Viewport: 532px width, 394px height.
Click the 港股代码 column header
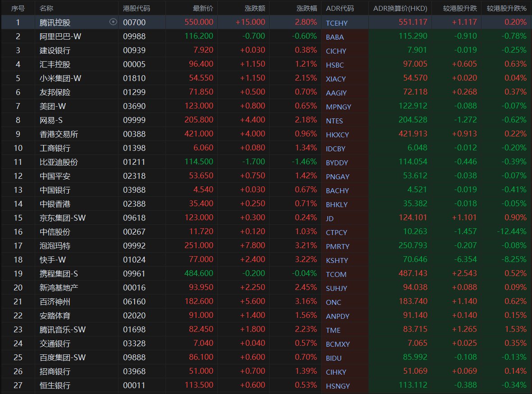(137, 9)
